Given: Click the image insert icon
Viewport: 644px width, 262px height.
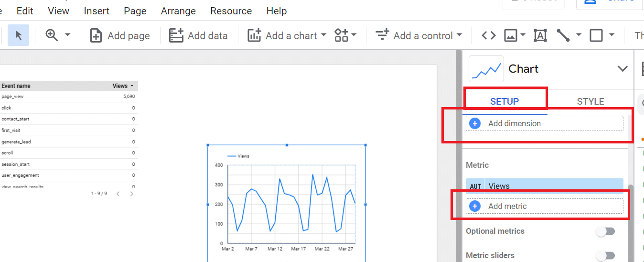Looking at the screenshot, I should click(511, 35).
